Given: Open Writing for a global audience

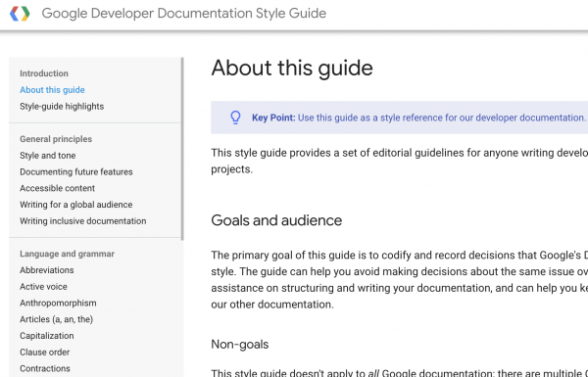Looking at the screenshot, I should point(76,205).
